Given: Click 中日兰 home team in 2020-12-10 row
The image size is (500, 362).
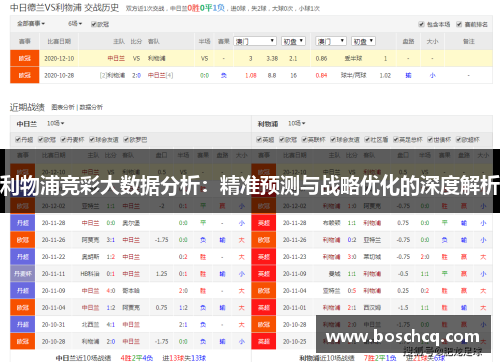Looking at the screenshot, I should [116, 58].
